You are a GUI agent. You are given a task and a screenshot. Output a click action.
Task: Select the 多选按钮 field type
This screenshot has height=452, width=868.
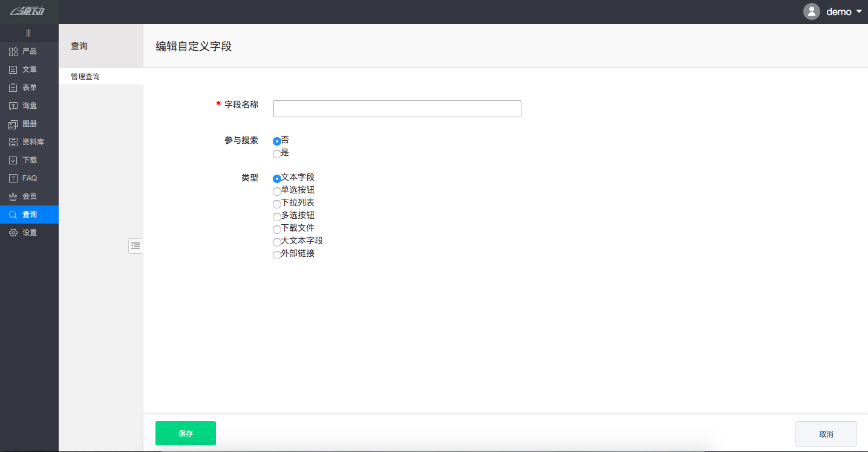[x=277, y=216]
